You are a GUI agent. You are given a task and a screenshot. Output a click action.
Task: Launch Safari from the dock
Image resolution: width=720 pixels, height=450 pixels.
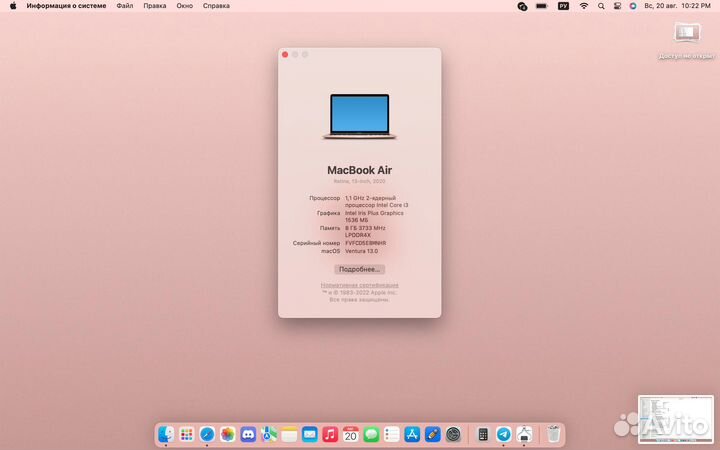pyautogui.click(x=207, y=434)
